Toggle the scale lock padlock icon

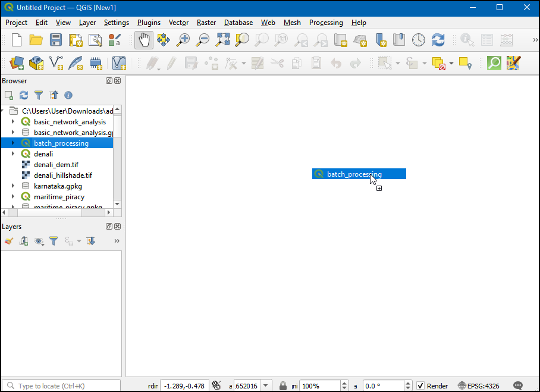[282, 386]
